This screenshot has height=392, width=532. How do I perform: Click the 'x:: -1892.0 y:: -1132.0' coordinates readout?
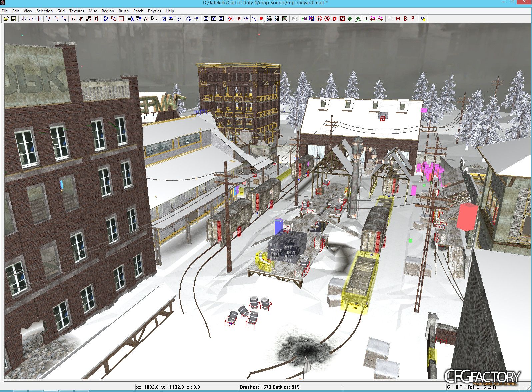(x=160, y=387)
